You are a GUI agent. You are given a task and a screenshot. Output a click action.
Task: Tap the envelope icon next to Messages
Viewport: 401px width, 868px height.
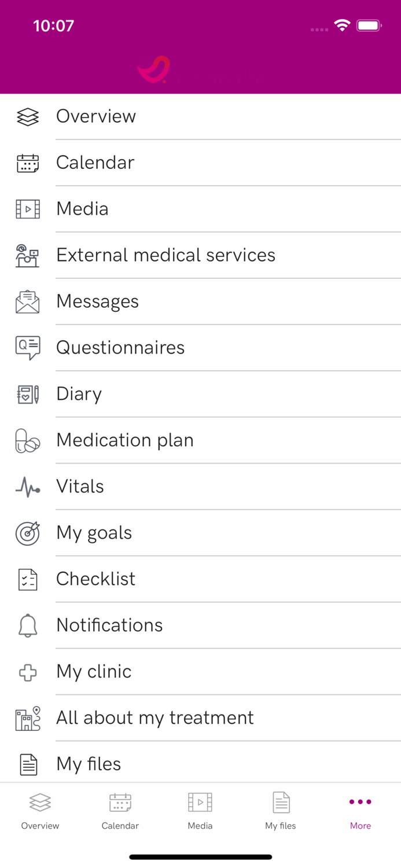[28, 302]
